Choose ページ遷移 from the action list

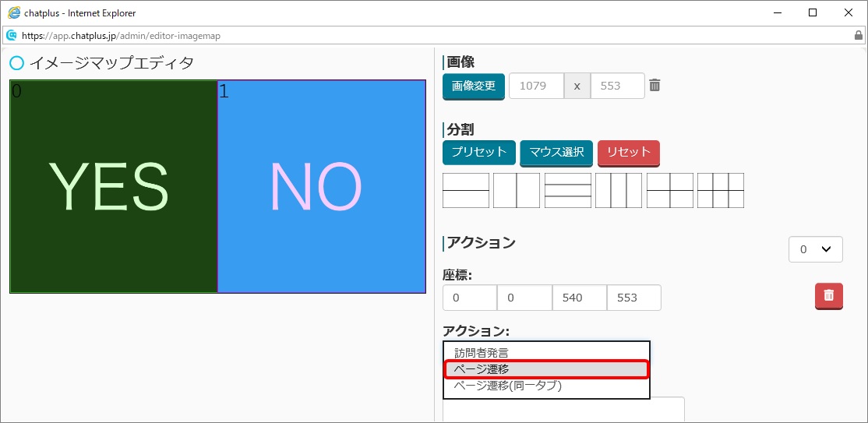click(546, 369)
